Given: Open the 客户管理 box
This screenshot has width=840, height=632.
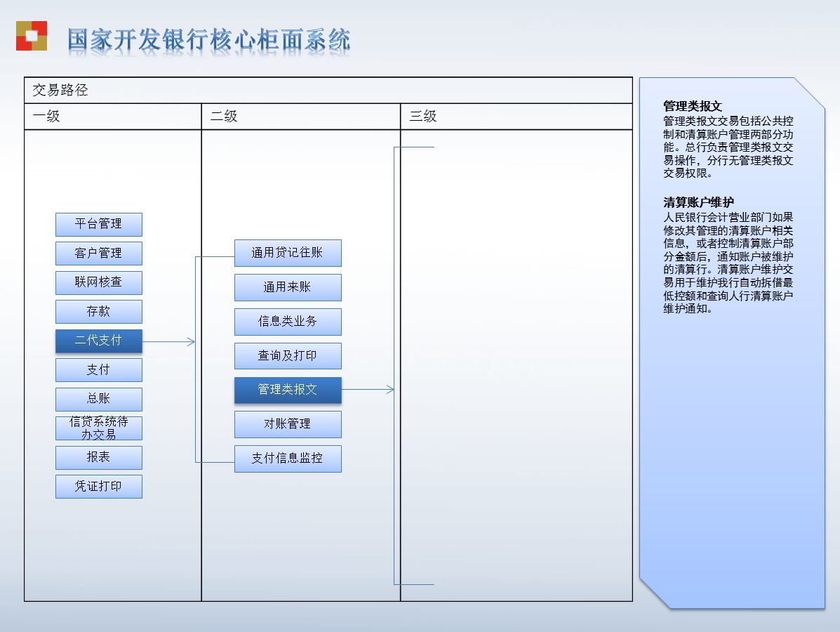Looking at the screenshot, I should pyautogui.click(x=98, y=253).
